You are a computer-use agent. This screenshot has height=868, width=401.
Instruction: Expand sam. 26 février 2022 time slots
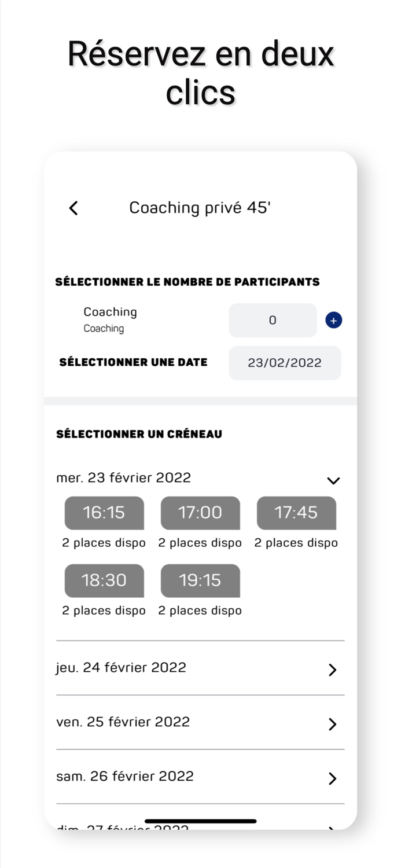point(332,778)
